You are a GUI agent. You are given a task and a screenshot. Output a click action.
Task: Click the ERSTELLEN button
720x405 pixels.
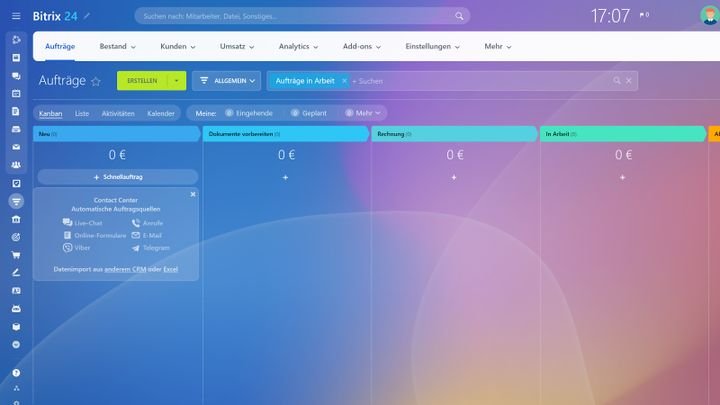tap(142, 81)
